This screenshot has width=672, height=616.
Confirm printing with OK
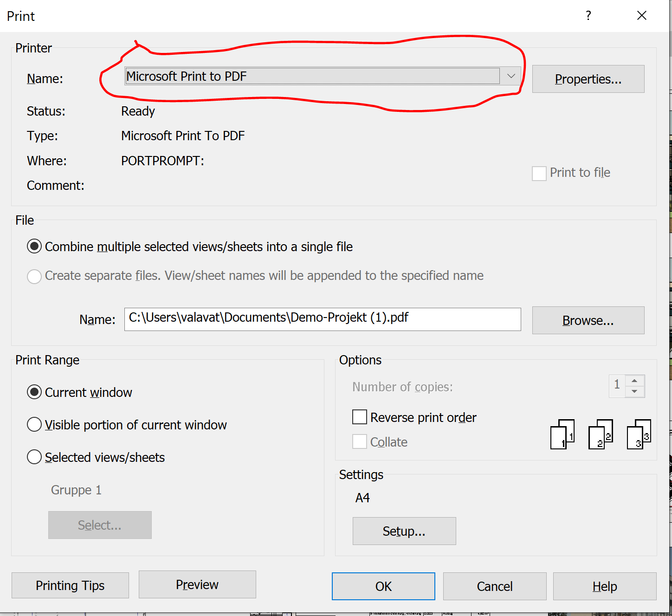(383, 586)
